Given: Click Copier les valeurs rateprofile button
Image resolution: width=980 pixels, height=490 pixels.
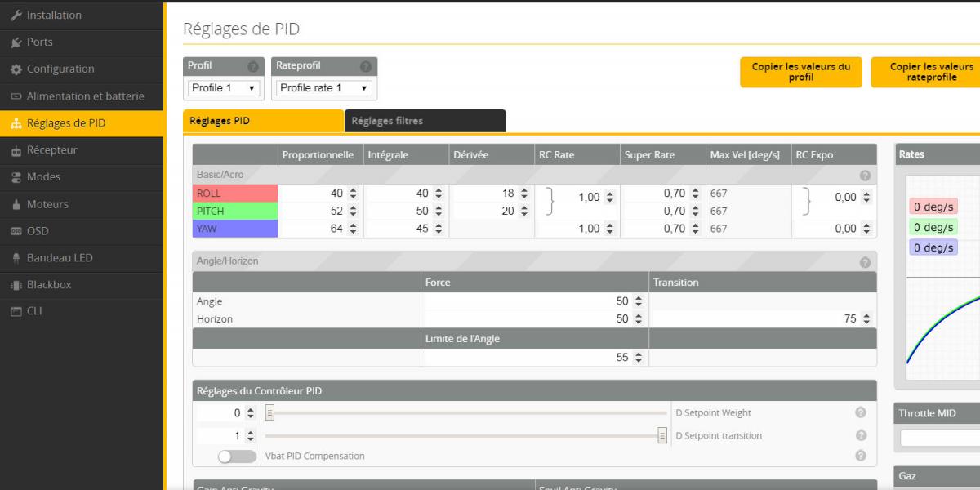Looking at the screenshot, I should point(925,72).
